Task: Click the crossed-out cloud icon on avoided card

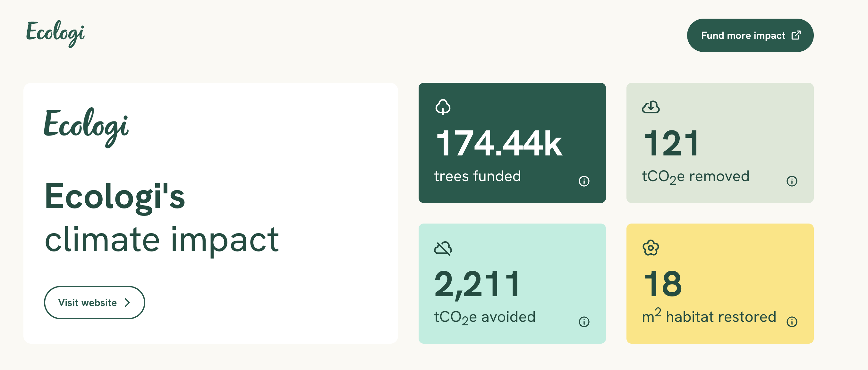Action: [x=443, y=248]
